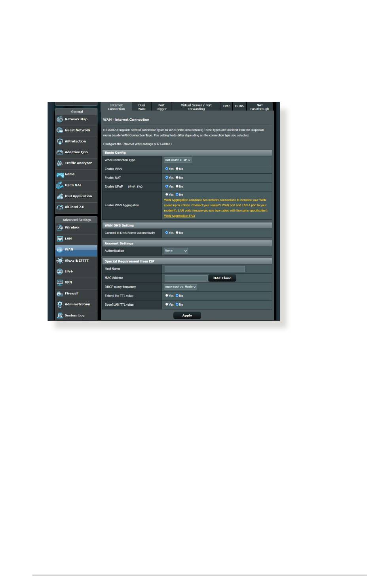Viewport: 376px width, 588px height.
Task: Open the Administration icon
Action: (60, 304)
